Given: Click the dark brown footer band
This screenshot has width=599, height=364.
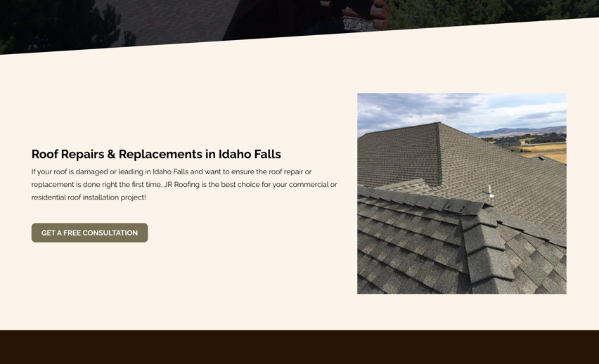Looking at the screenshot, I should (299, 347).
